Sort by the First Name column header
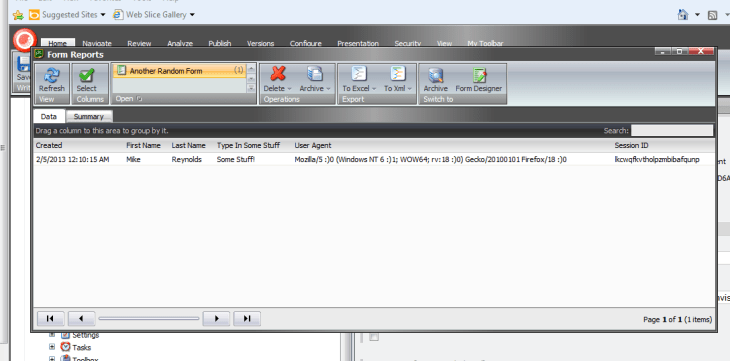Viewport: 730px width, 361px height. (x=143, y=145)
